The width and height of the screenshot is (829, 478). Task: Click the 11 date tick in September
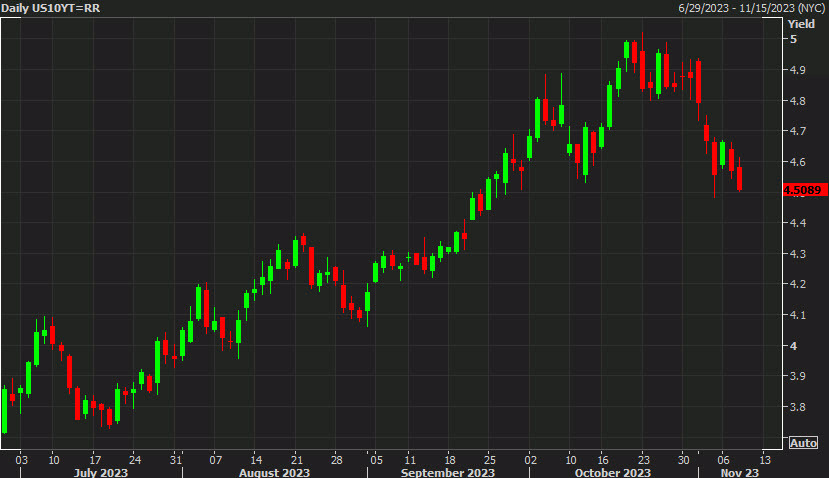click(x=410, y=459)
